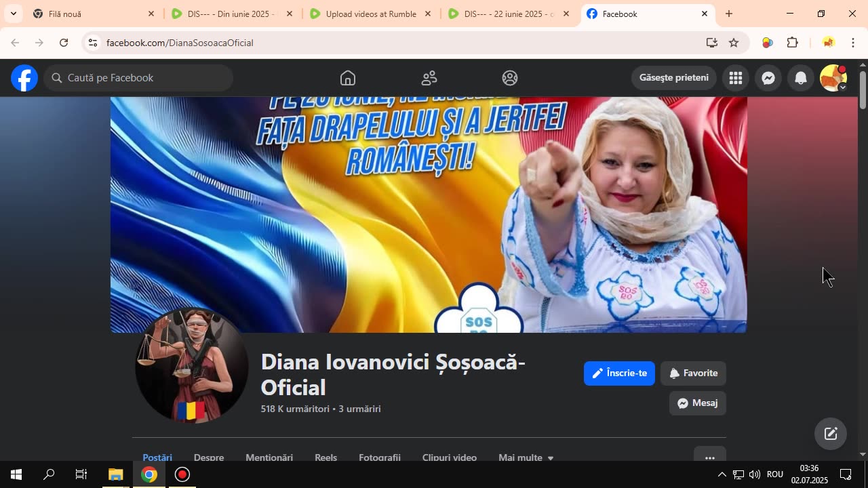Screen dimensions: 868x488
Task: Switch to DIS 22 iunie 2025 tab
Action: point(509,14)
